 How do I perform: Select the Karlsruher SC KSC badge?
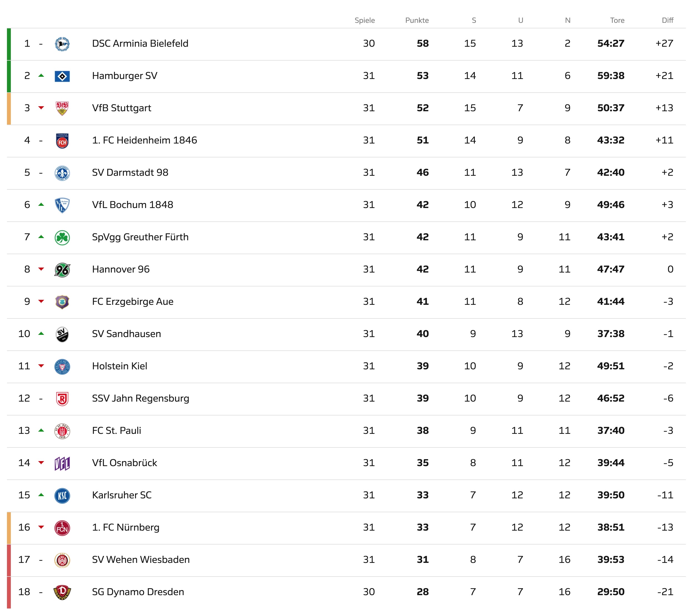(x=62, y=496)
